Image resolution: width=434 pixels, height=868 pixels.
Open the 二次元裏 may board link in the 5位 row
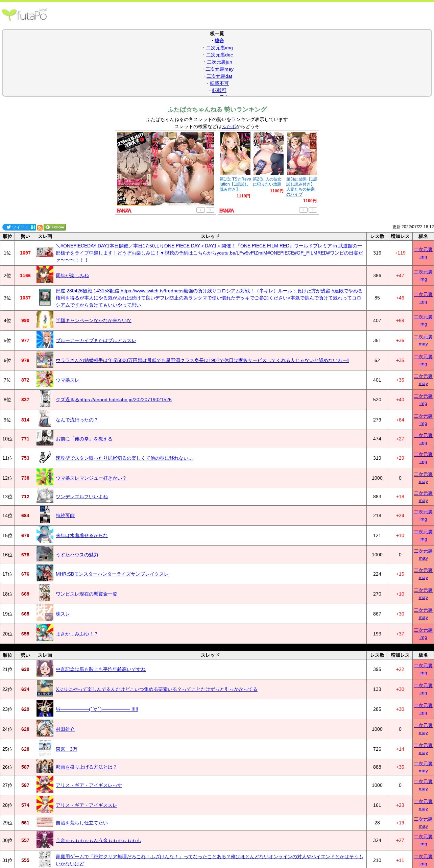point(423,340)
